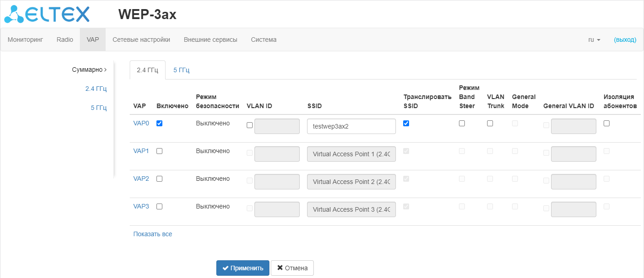Viewport: 644px width, 278px height.
Task: Open the ru language dropdown
Action: click(x=594, y=40)
